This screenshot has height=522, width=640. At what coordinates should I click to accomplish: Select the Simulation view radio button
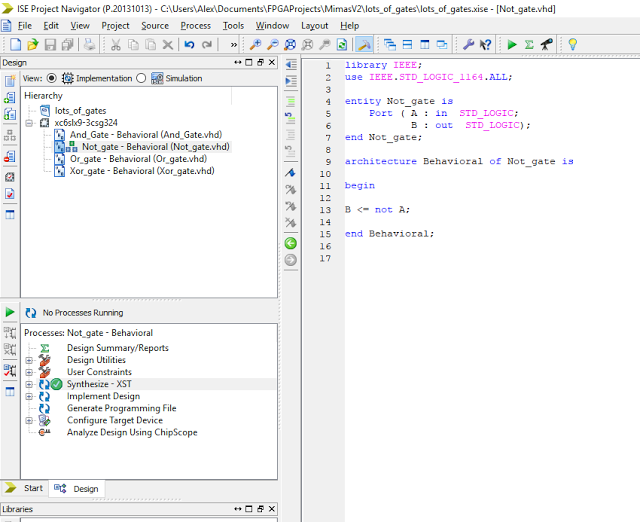pos(141,78)
